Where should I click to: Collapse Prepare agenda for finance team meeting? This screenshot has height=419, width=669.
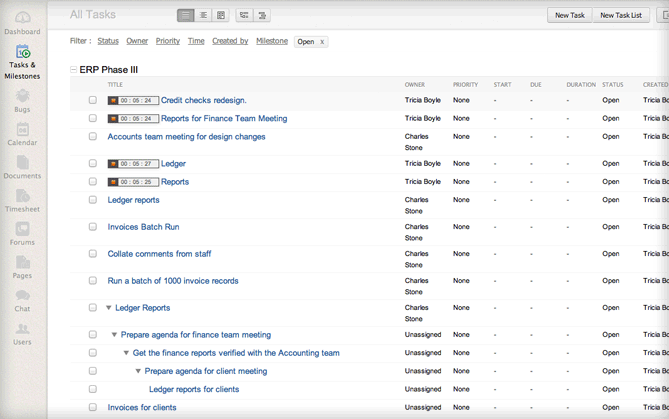(x=115, y=335)
